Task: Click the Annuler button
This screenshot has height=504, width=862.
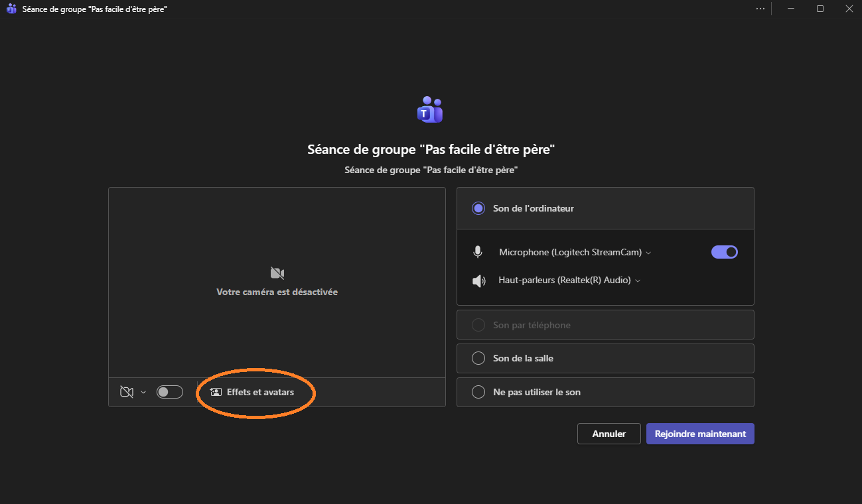Action: (608, 433)
